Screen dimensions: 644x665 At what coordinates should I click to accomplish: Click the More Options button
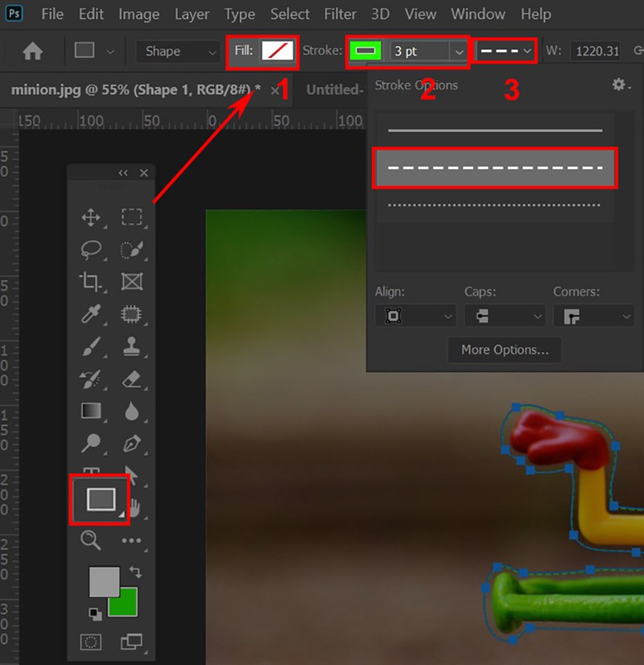click(505, 350)
